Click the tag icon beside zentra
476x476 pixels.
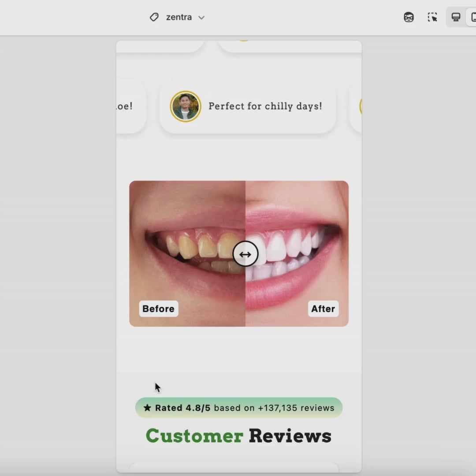154,17
